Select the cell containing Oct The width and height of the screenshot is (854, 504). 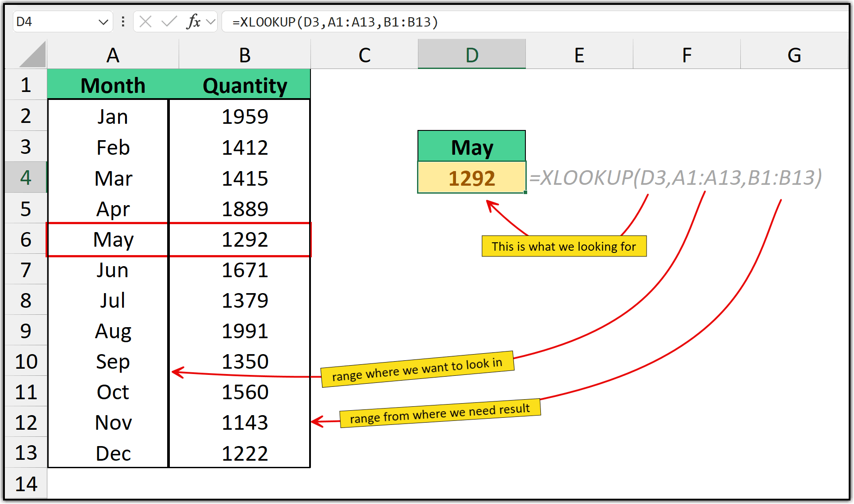pos(108,392)
